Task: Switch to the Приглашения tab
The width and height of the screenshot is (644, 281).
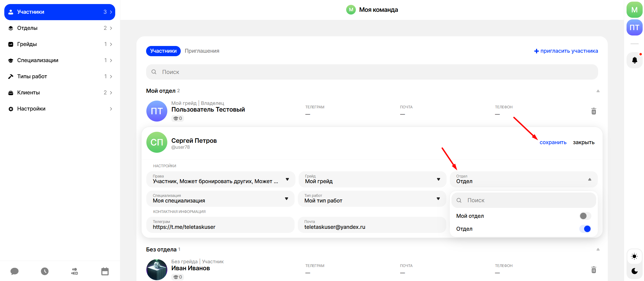Action: pyautogui.click(x=202, y=51)
